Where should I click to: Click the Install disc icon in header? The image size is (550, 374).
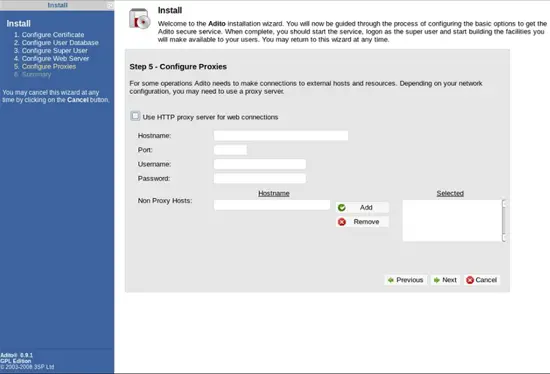point(139,19)
